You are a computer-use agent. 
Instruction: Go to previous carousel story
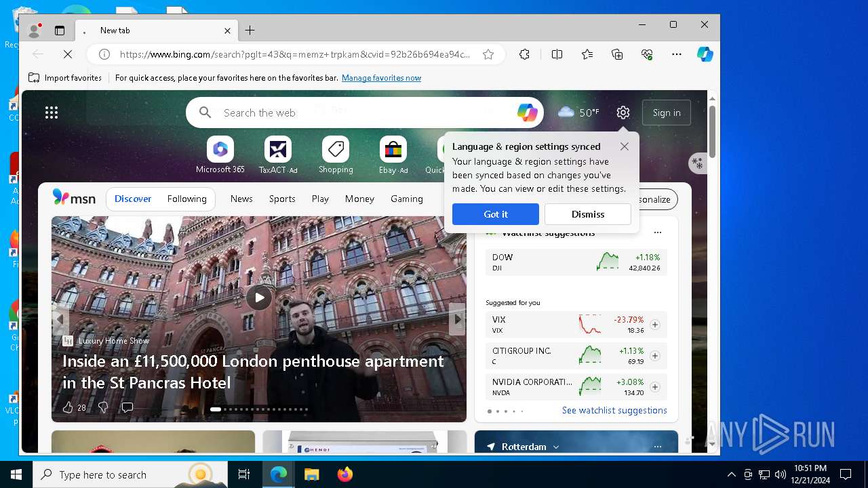pyautogui.click(x=60, y=319)
